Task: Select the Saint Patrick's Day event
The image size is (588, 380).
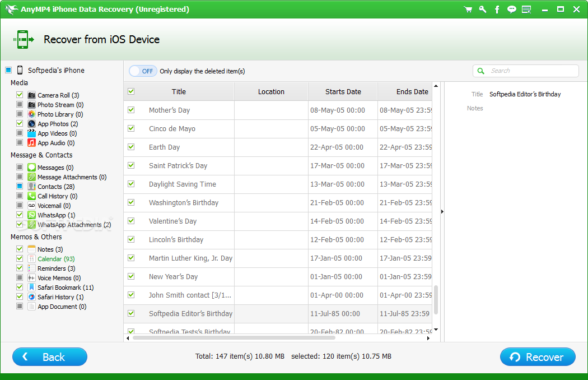Action: 278,165
